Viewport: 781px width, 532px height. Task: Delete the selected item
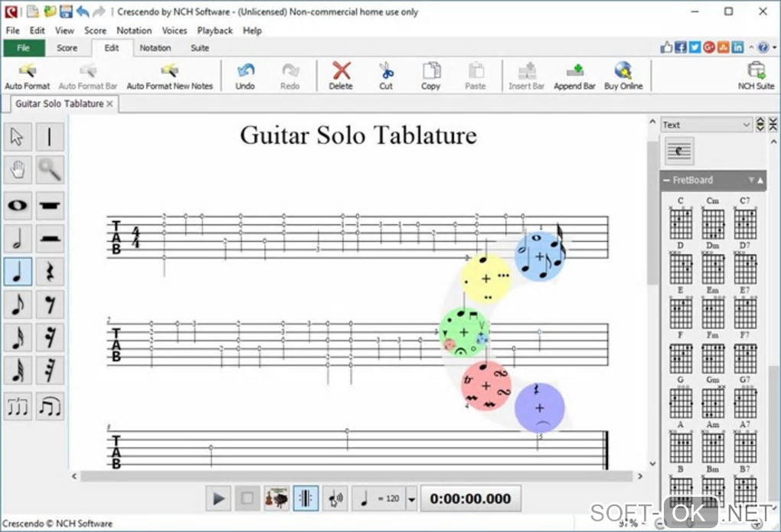(341, 77)
